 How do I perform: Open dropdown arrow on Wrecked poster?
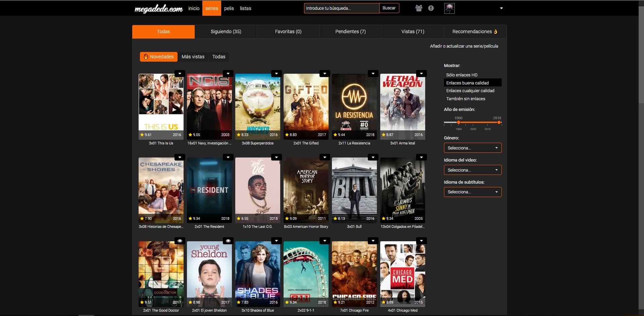tap(277, 74)
